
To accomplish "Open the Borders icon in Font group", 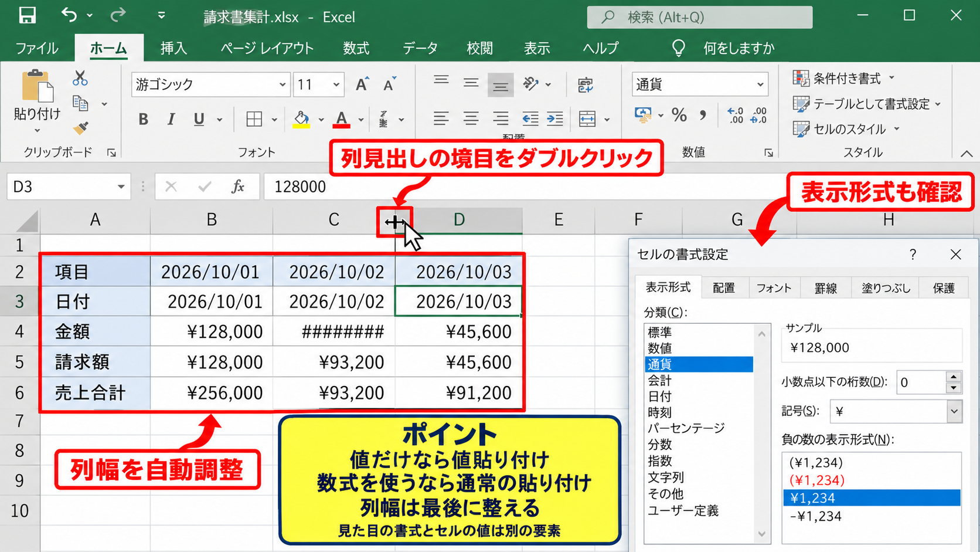I will tap(254, 119).
